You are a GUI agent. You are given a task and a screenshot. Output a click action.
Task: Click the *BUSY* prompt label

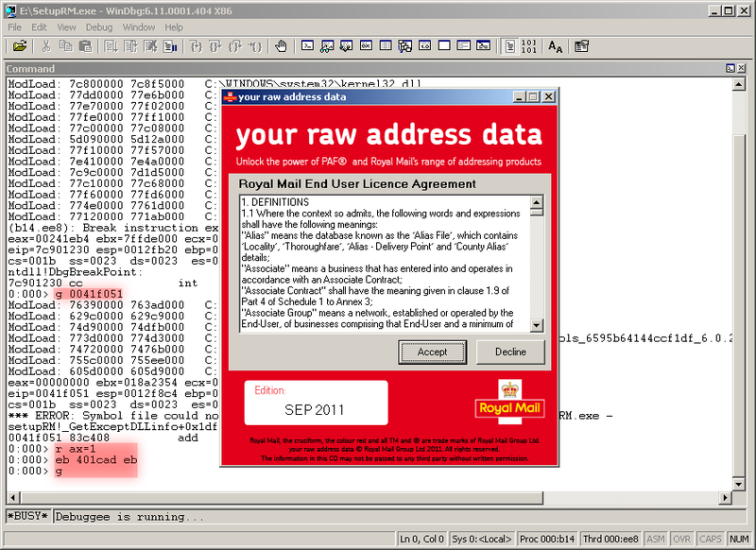pyautogui.click(x=28, y=516)
